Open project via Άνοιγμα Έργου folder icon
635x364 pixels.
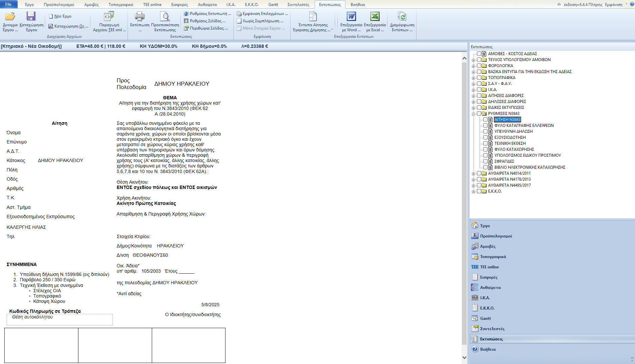pos(10,17)
